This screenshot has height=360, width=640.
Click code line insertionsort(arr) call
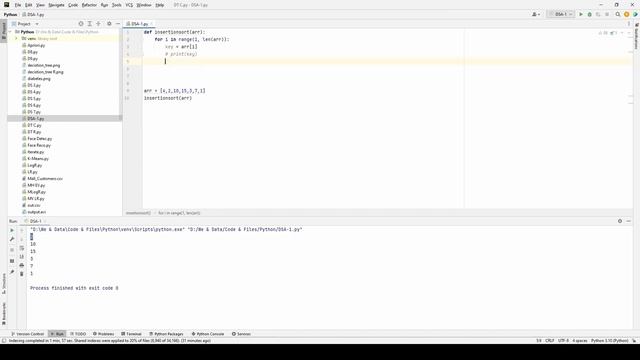(x=168, y=98)
